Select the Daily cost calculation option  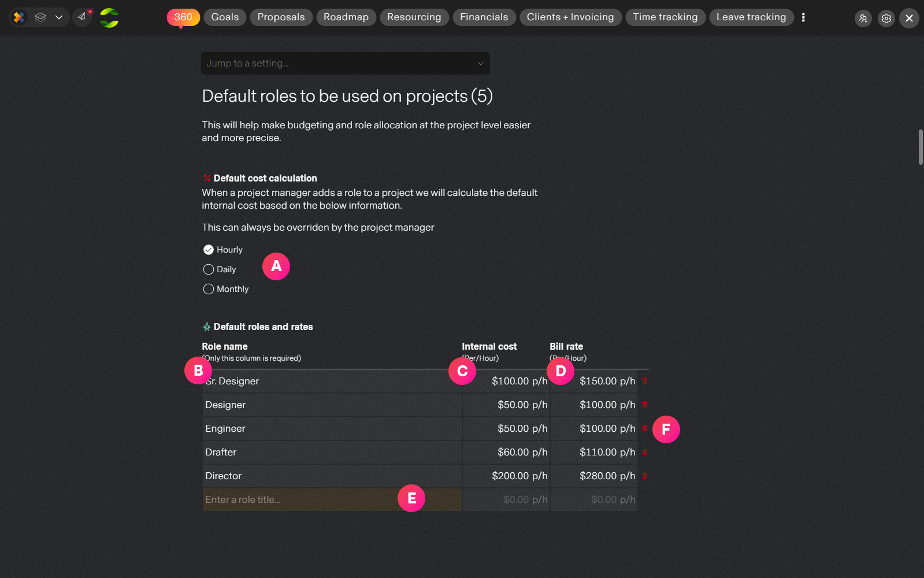220,269
